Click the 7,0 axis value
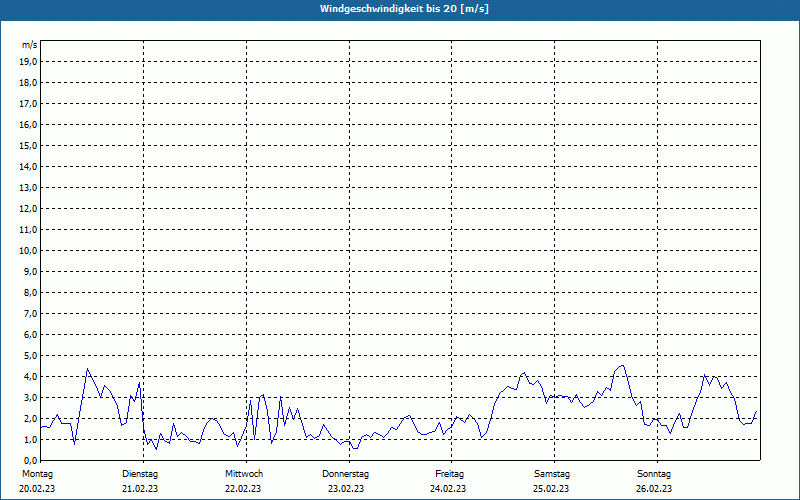800x500 pixels. click(30, 313)
